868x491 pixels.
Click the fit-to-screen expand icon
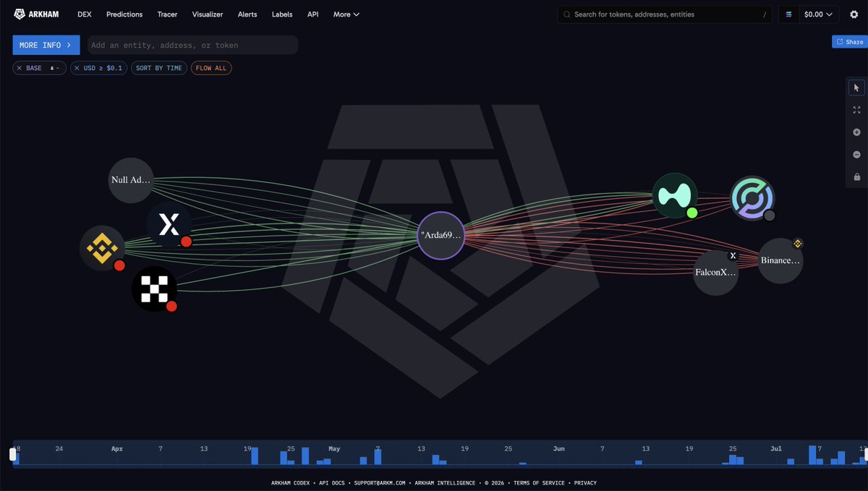click(x=856, y=110)
